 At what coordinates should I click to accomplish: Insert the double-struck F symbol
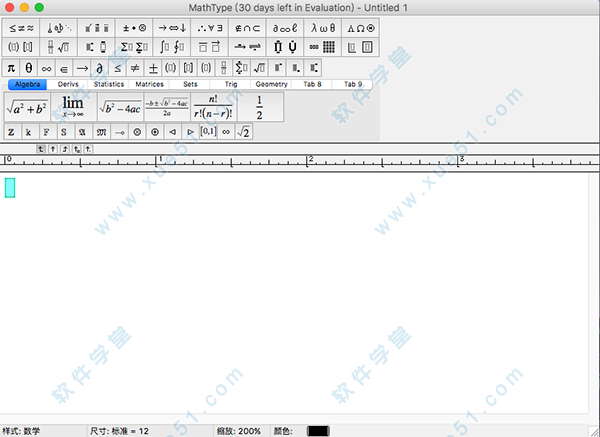[x=46, y=132]
